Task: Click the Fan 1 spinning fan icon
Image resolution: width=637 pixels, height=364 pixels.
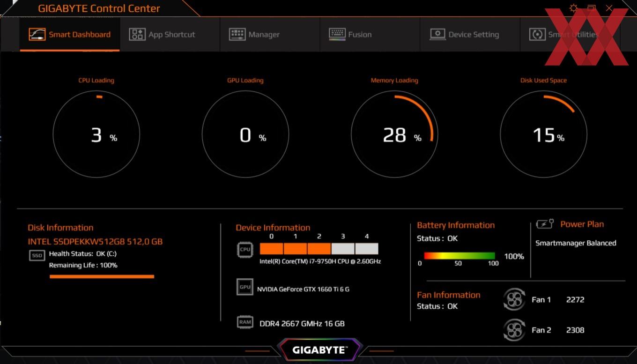Action: pos(514,299)
